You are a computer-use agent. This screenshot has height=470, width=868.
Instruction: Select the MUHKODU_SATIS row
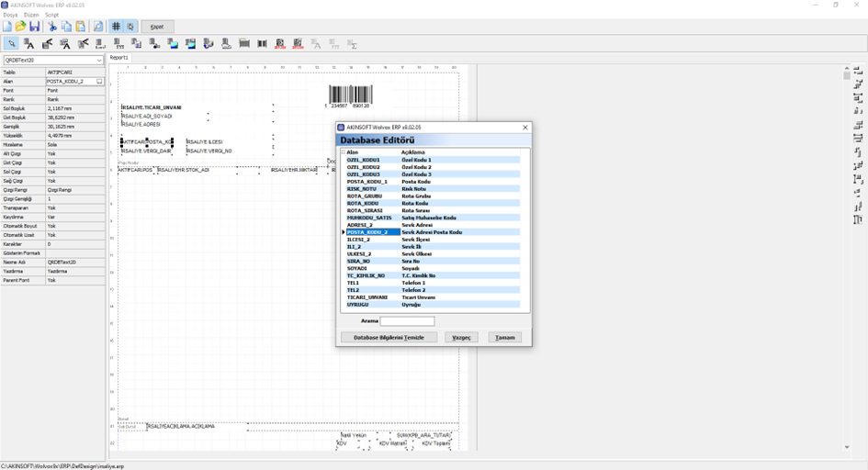point(433,218)
